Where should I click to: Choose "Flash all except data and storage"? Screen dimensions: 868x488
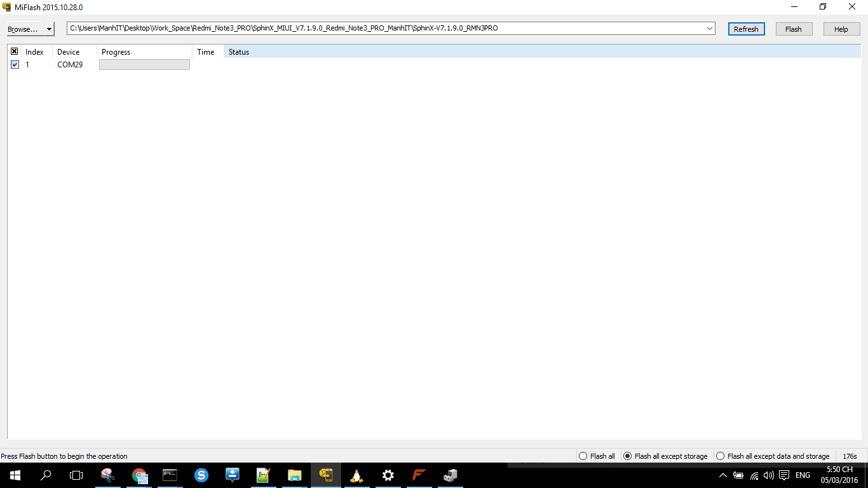pos(721,456)
